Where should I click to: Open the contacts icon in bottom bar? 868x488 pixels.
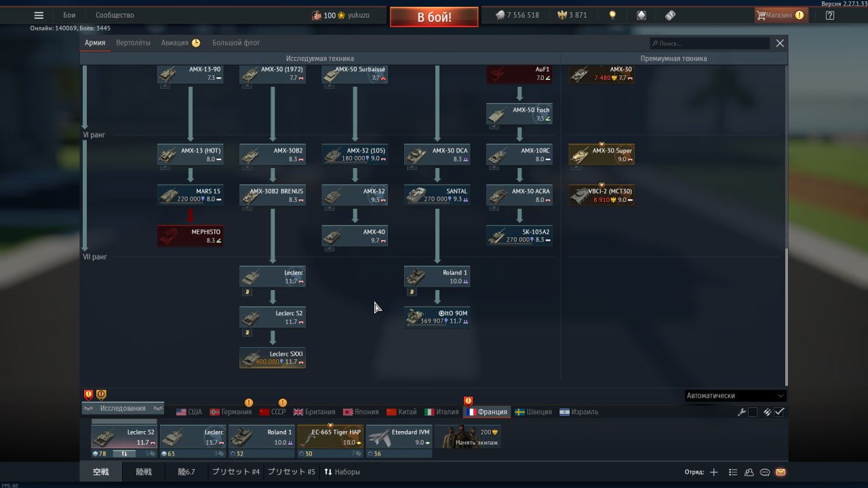tap(749, 472)
